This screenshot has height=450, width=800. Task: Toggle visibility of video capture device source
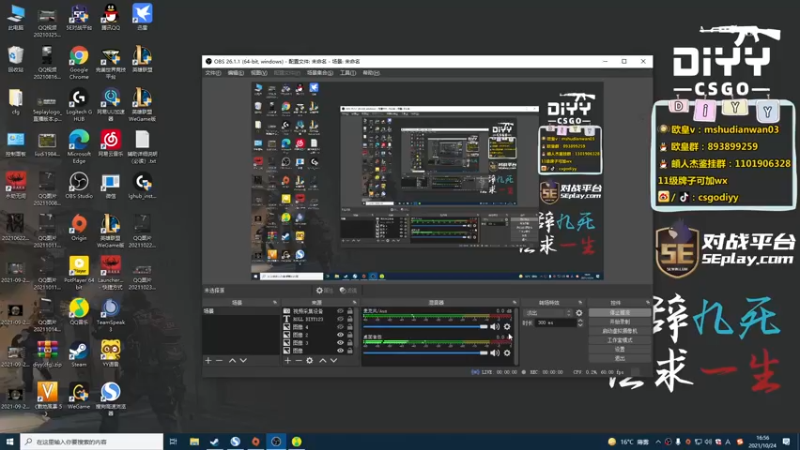click(340, 311)
